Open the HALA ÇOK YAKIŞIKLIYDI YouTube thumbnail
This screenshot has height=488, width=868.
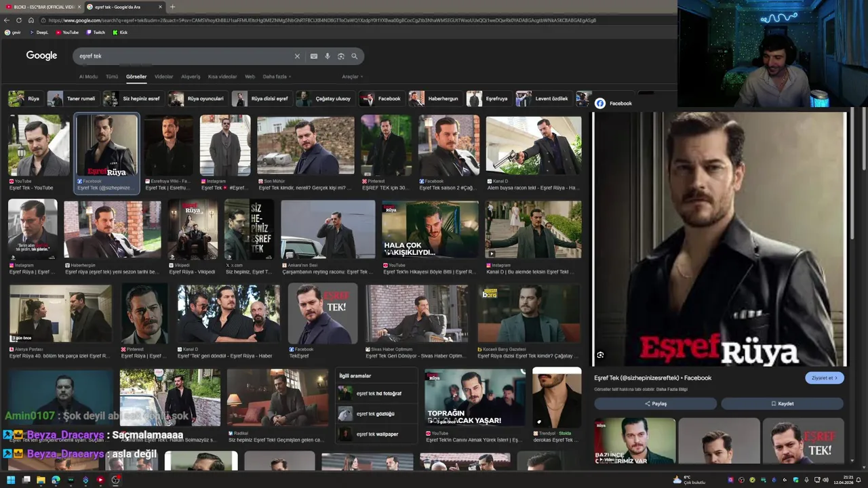tap(430, 229)
